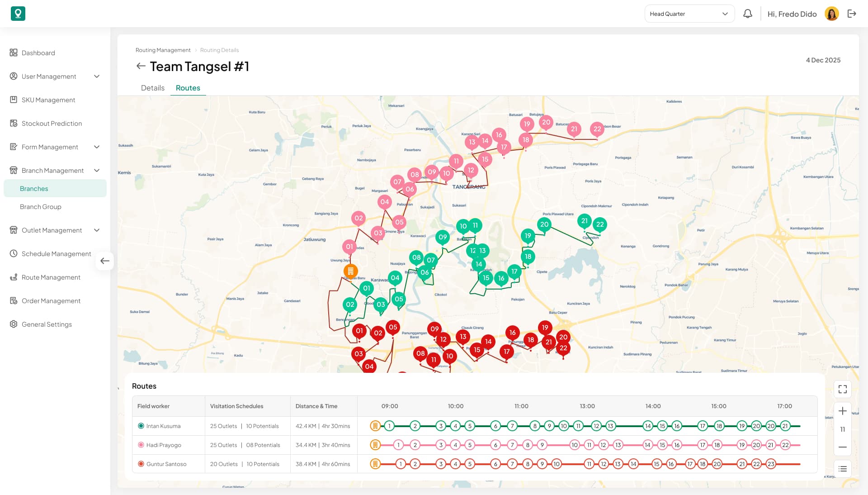868x495 pixels.
Task: Open Fredo Dido profile avatar
Action: [x=832, y=14]
